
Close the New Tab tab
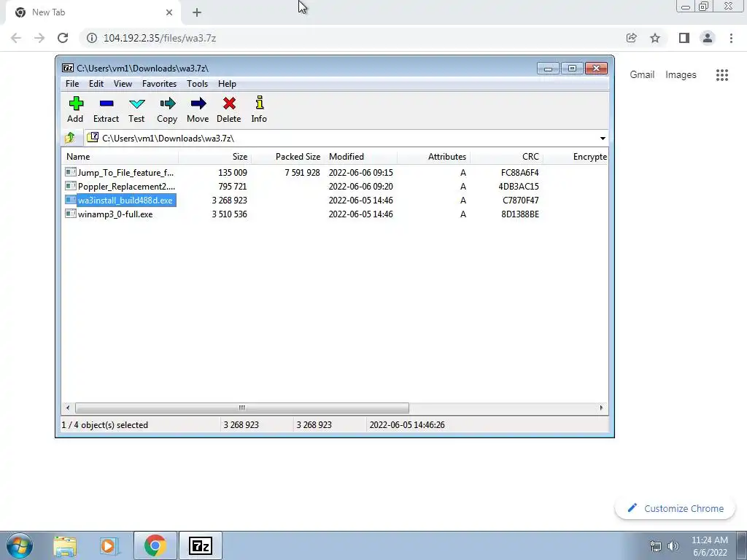pyautogui.click(x=169, y=12)
